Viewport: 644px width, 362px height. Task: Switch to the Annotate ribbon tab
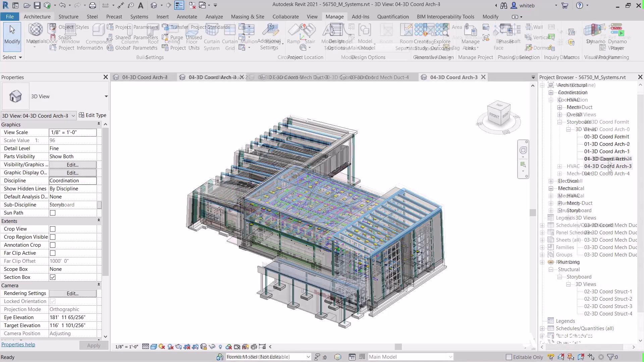click(187, 16)
